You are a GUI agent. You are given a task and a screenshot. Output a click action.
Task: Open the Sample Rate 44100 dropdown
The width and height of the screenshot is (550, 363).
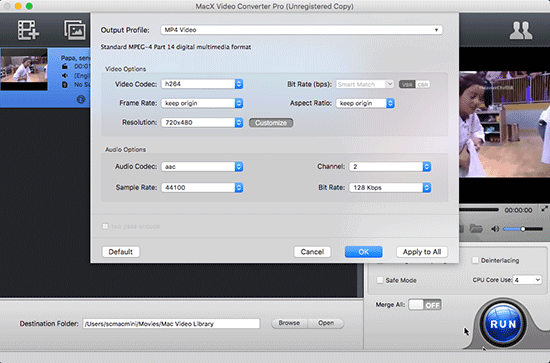(x=202, y=188)
